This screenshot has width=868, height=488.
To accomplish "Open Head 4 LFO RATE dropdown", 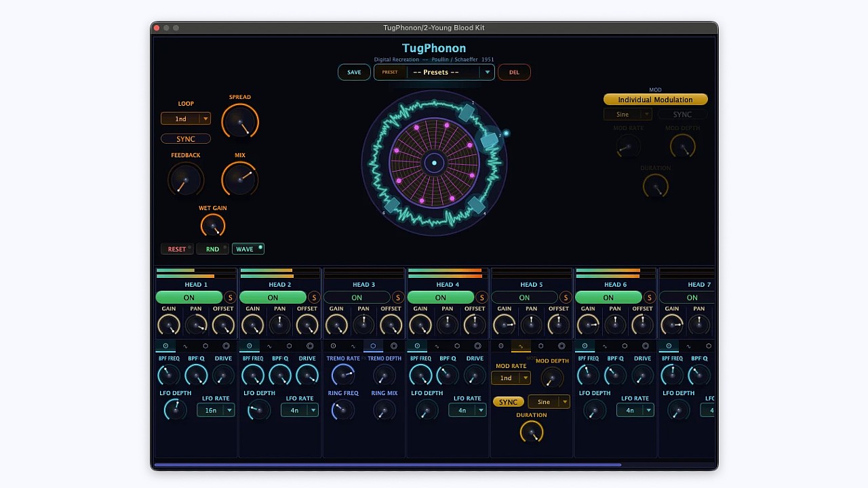I will [467, 410].
